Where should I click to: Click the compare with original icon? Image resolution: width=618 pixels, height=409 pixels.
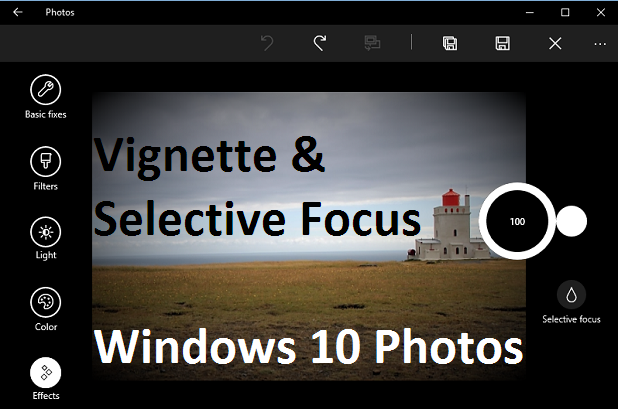pyautogui.click(x=373, y=43)
